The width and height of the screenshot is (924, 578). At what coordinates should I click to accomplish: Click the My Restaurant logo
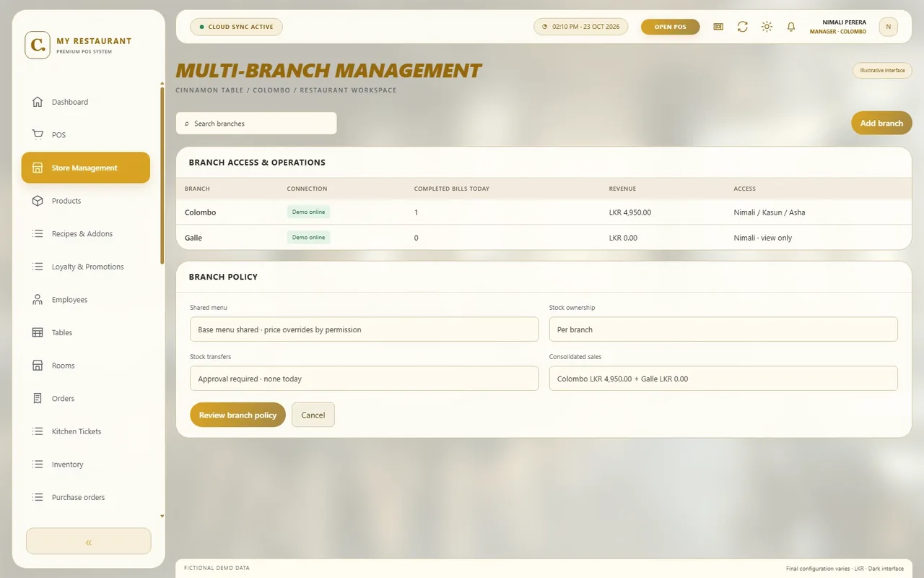38,45
